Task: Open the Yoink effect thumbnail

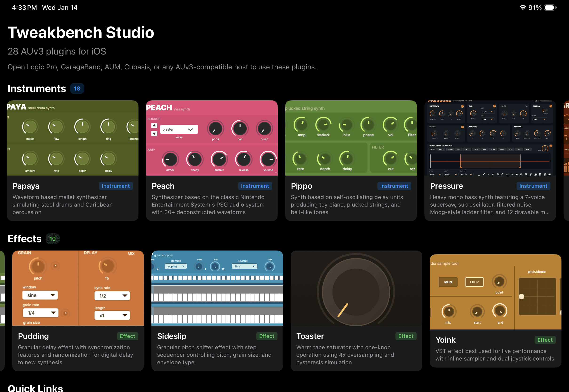Action: [495, 292]
